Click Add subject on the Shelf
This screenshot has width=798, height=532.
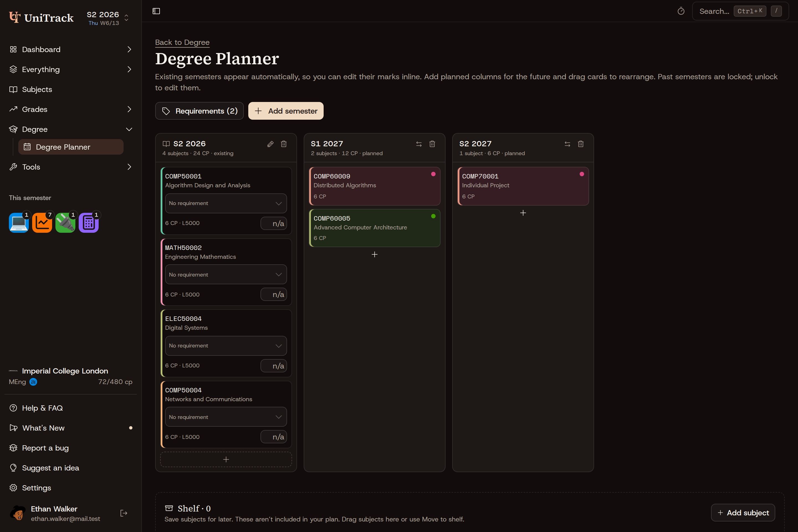tap(743, 513)
